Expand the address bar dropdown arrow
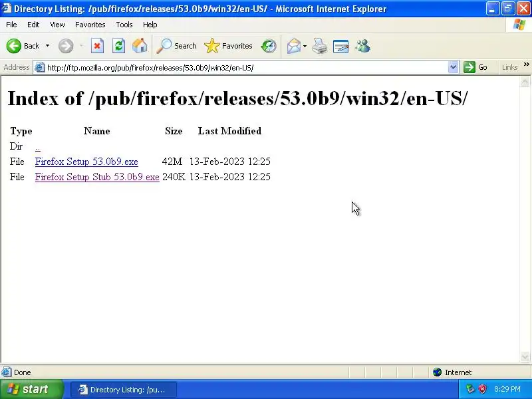The image size is (532, 399). point(453,67)
